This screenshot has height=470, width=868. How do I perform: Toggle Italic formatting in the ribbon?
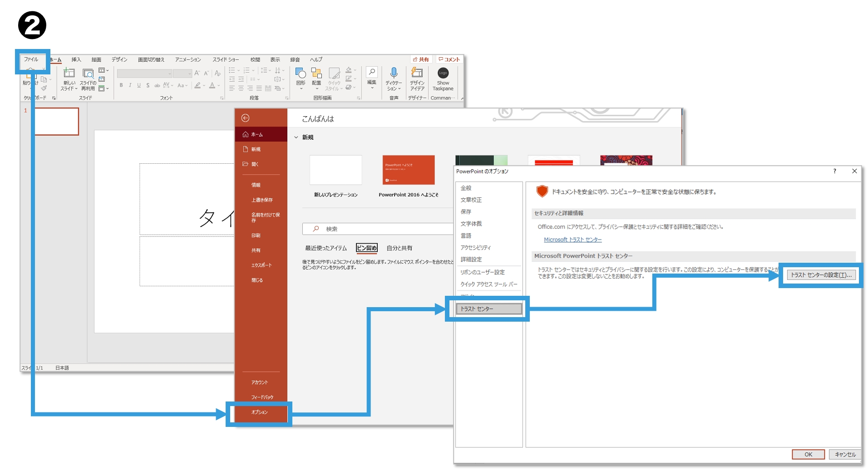(130, 85)
